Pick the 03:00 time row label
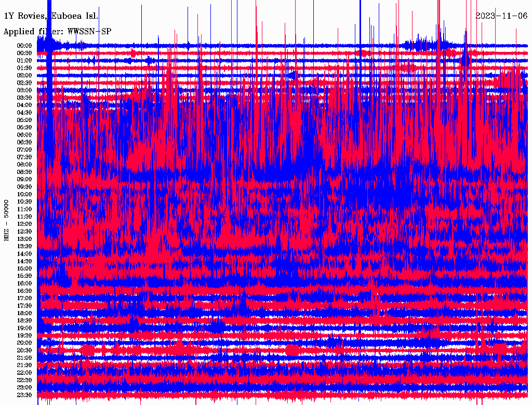Image resolution: width=532 pixels, height=405 pixels. click(24, 90)
